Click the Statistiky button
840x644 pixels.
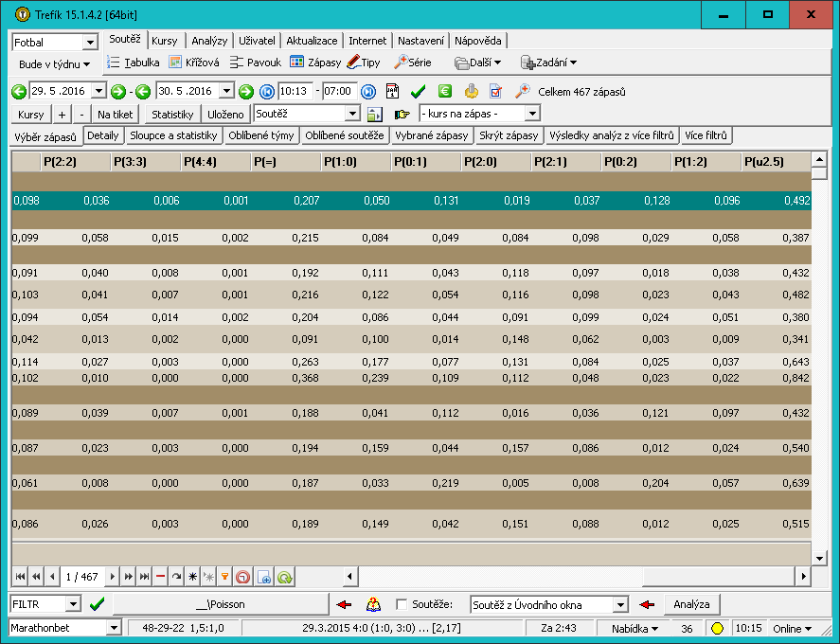(x=173, y=114)
